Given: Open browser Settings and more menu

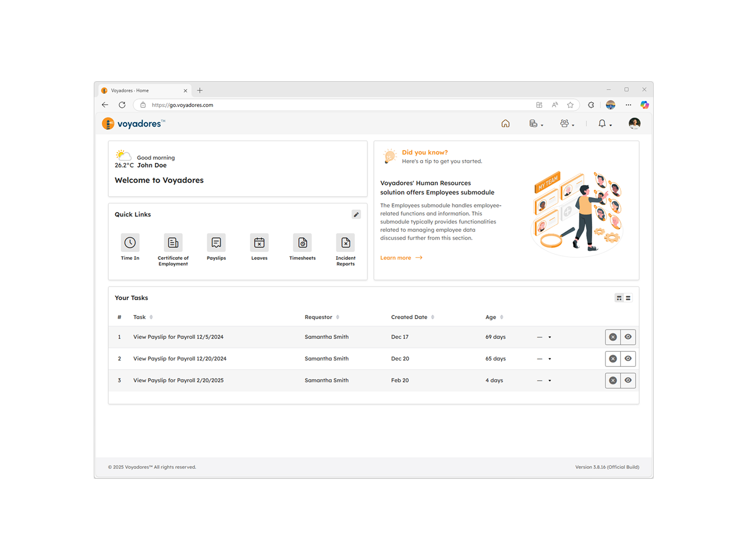Looking at the screenshot, I should [x=628, y=105].
